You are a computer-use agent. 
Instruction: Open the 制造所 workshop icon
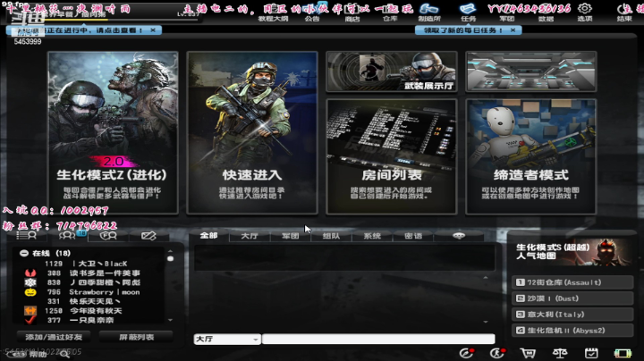pyautogui.click(x=429, y=13)
